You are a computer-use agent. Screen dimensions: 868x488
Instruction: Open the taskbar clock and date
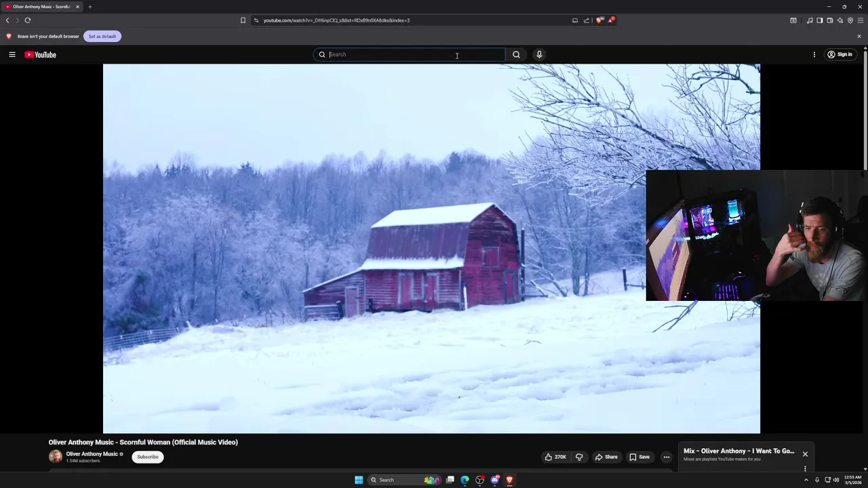(x=852, y=480)
